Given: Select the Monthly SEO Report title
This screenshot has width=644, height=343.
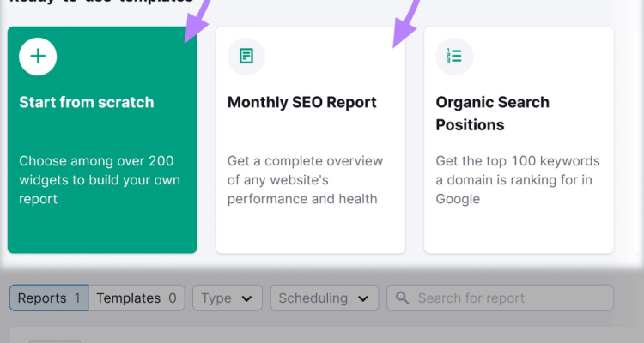Looking at the screenshot, I should (x=301, y=102).
